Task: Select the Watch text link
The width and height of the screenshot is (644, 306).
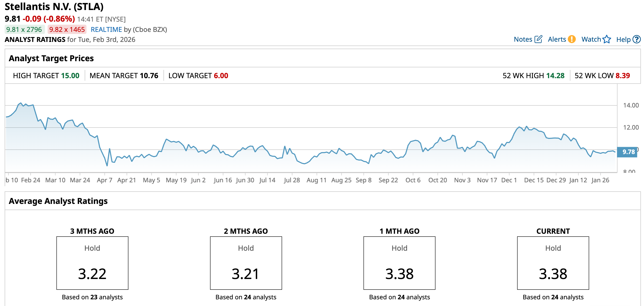Action: pyautogui.click(x=591, y=39)
